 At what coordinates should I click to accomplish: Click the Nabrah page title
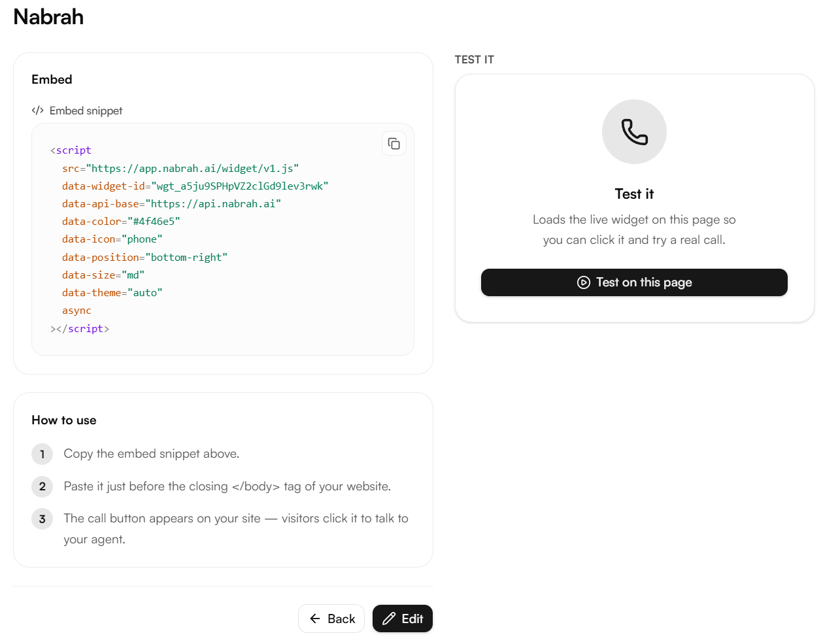coord(48,17)
